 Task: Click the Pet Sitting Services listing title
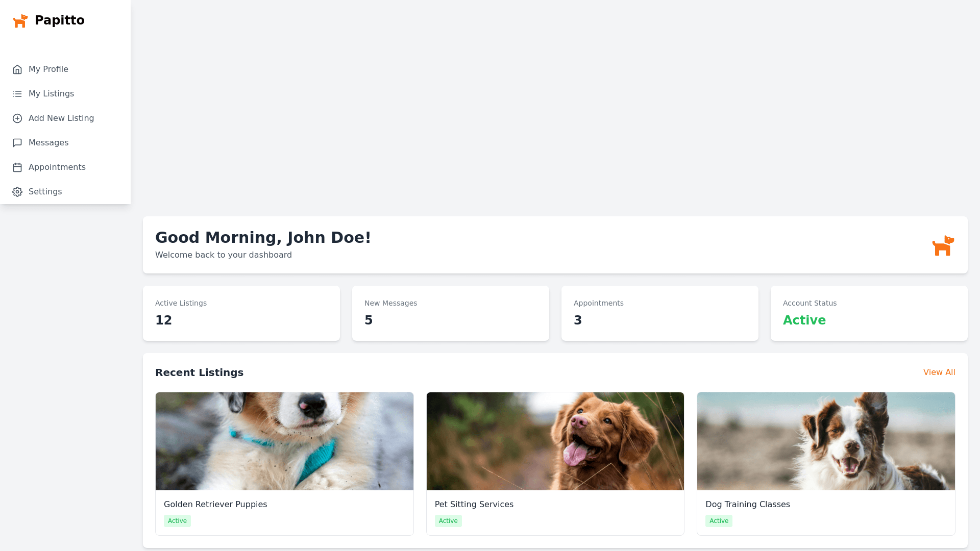click(474, 504)
